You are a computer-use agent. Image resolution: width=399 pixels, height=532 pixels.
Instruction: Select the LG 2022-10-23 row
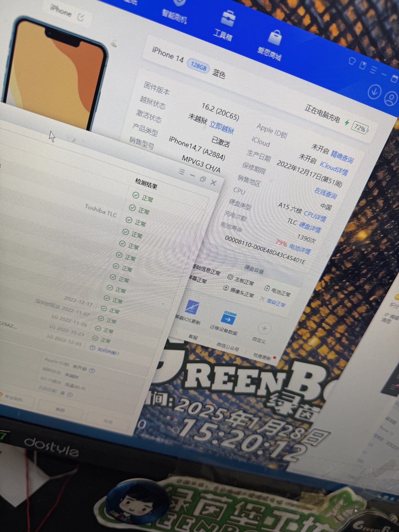(x=66, y=330)
